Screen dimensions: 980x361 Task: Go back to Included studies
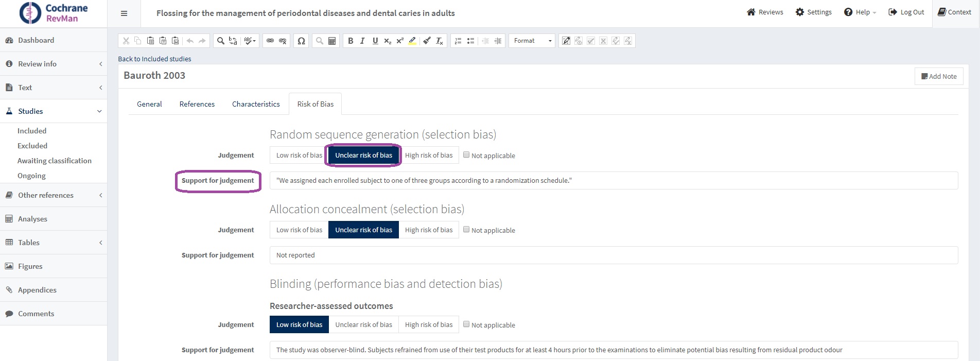click(154, 59)
